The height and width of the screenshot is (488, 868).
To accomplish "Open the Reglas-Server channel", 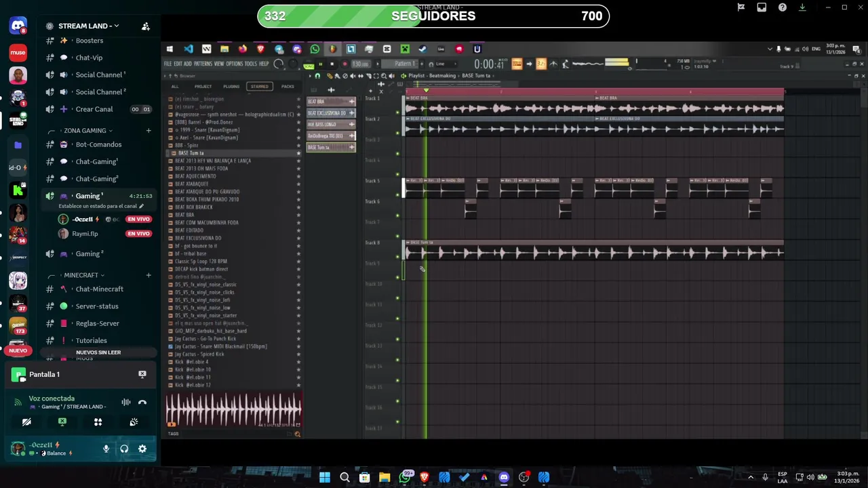I will pos(97,323).
